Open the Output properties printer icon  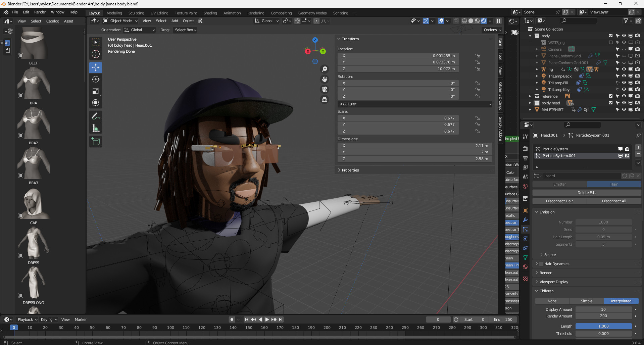pyautogui.click(x=525, y=158)
